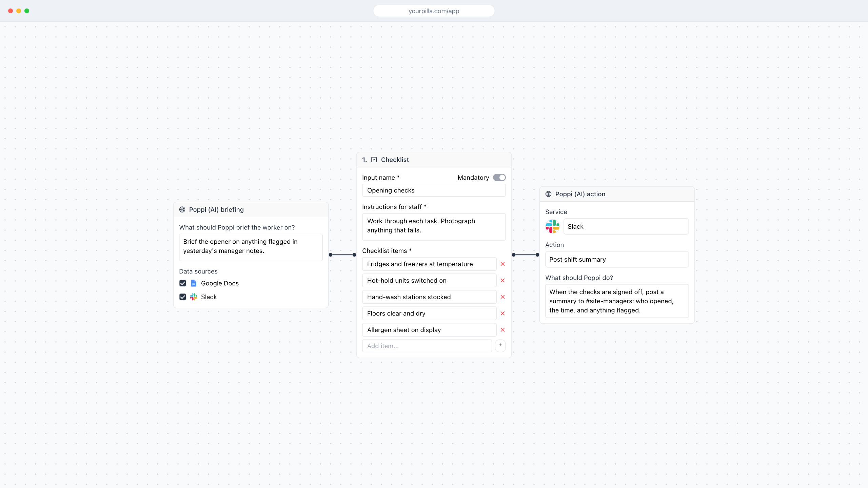Select the 'Poppi (AI) briefing' node header
Screen dimensions: 868x488
point(251,209)
